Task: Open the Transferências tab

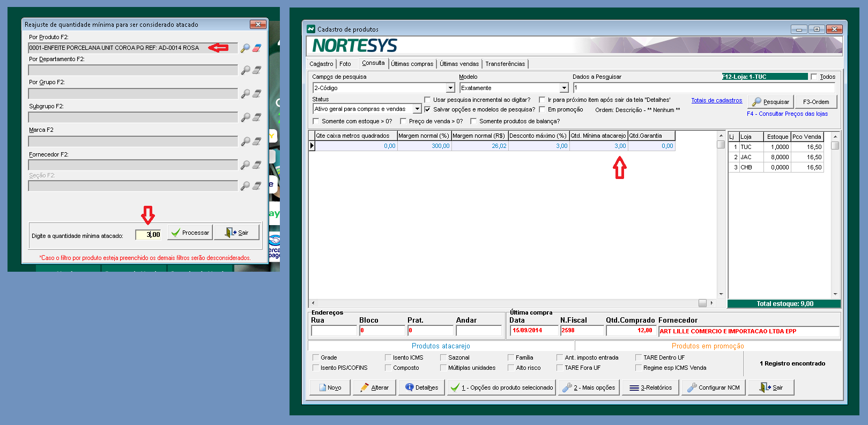Action: point(505,64)
